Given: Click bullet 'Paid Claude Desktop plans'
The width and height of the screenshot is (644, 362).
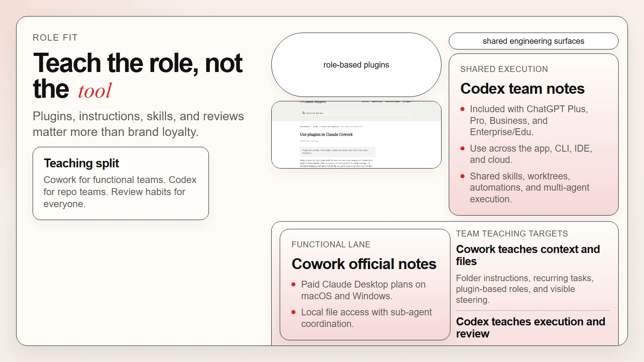Looking at the screenshot, I should 359,290.
